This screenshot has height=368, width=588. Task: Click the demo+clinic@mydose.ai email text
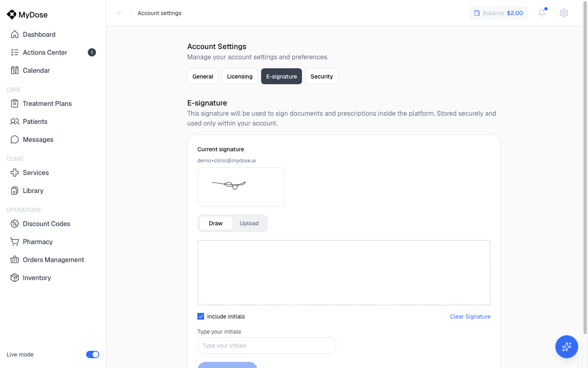(x=227, y=161)
